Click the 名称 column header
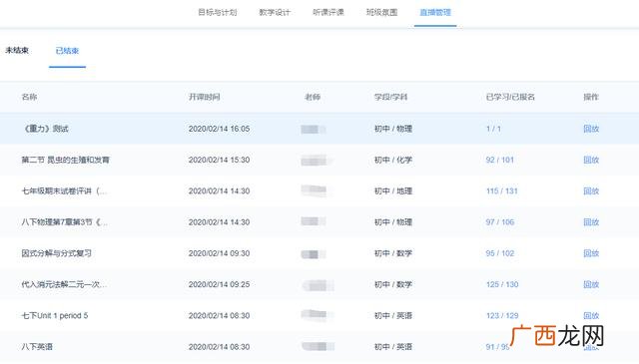 point(29,97)
